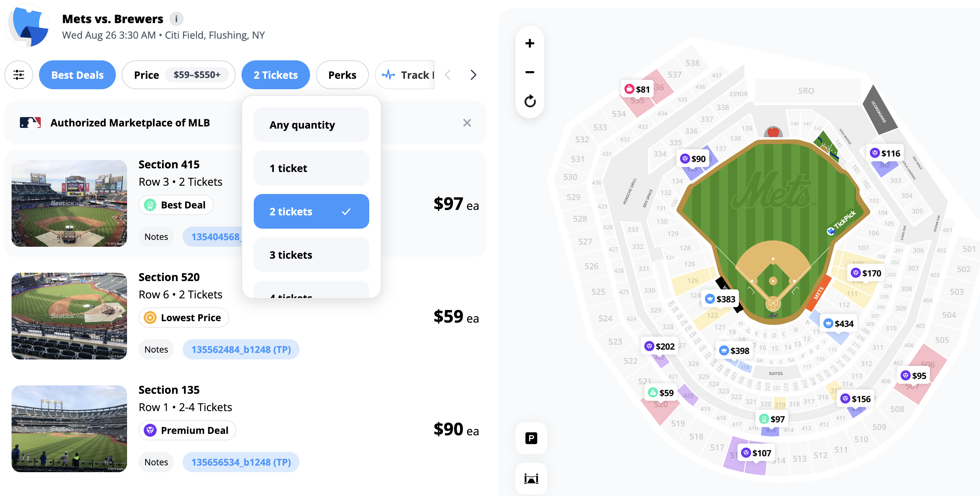
Task: View Notes for Section 135 listing
Action: coord(156,462)
